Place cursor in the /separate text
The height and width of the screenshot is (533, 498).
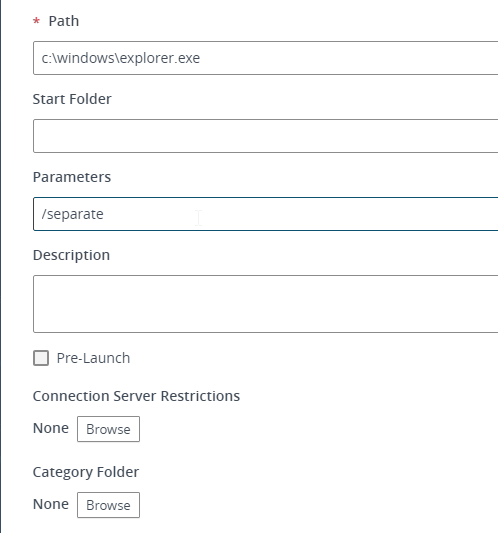pyautogui.click(x=72, y=214)
